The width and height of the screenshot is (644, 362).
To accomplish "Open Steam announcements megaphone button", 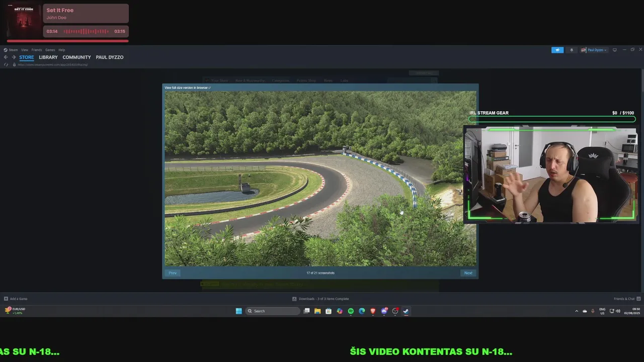I will [x=557, y=50].
